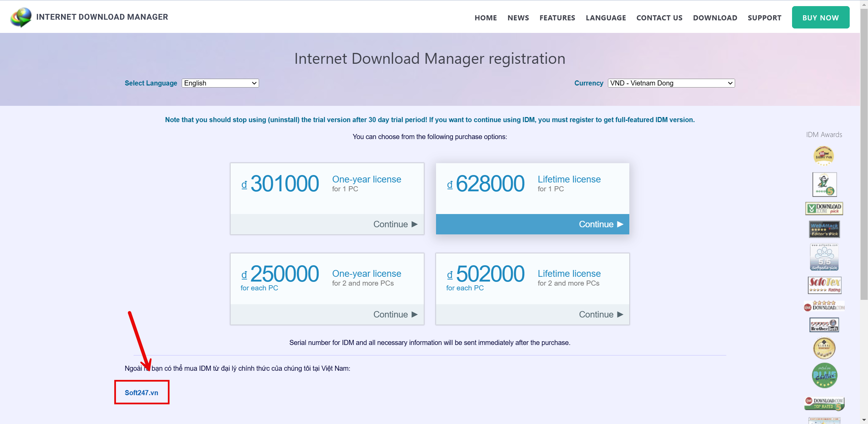Viewport: 868px width, 424px height.
Task: Click the đ 628000 price text
Action: pyautogui.click(x=486, y=184)
